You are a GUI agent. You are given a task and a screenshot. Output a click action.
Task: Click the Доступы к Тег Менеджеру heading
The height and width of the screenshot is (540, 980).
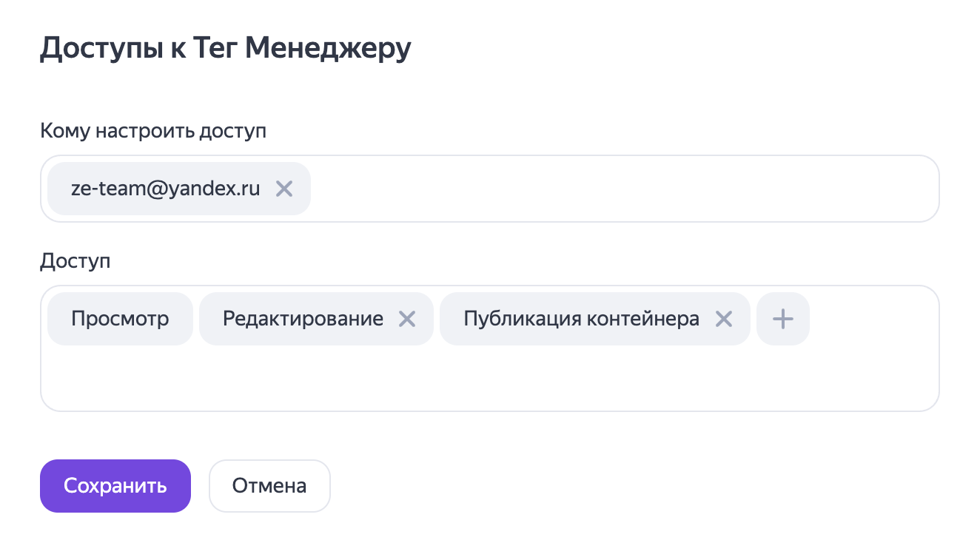pyautogui.click(x=225, y=49)
